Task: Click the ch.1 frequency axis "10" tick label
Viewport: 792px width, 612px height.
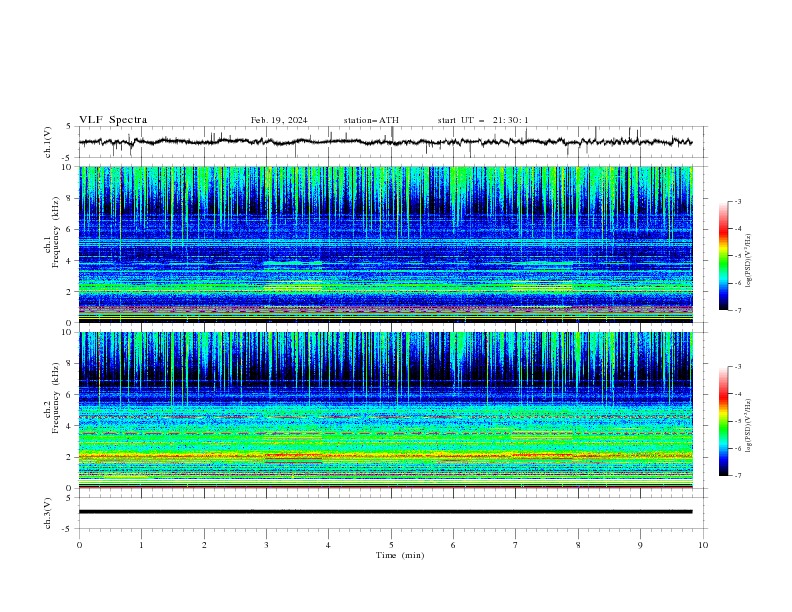Action: [69, 167]
